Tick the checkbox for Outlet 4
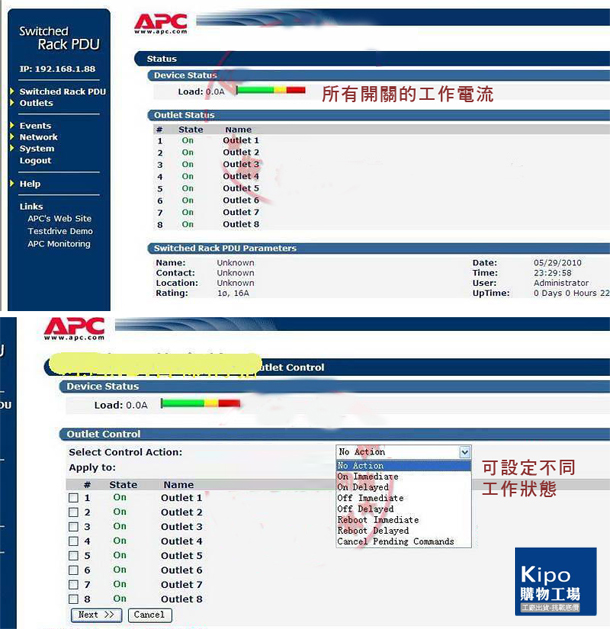The image size is (610, 629). point(73,542)
